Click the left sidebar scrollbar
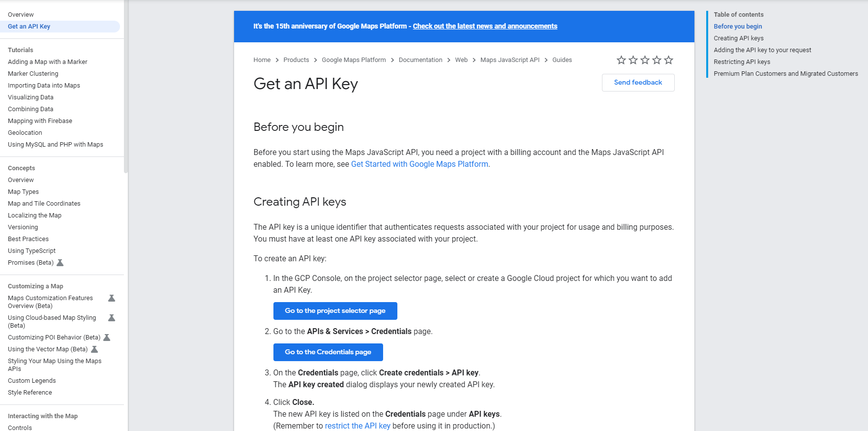 (126, 98)
